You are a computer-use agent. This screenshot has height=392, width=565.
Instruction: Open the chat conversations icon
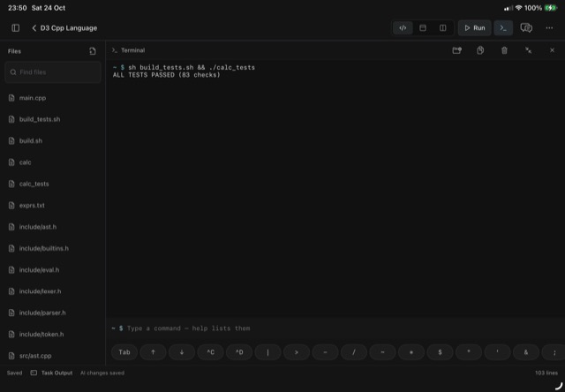point(526,27)
